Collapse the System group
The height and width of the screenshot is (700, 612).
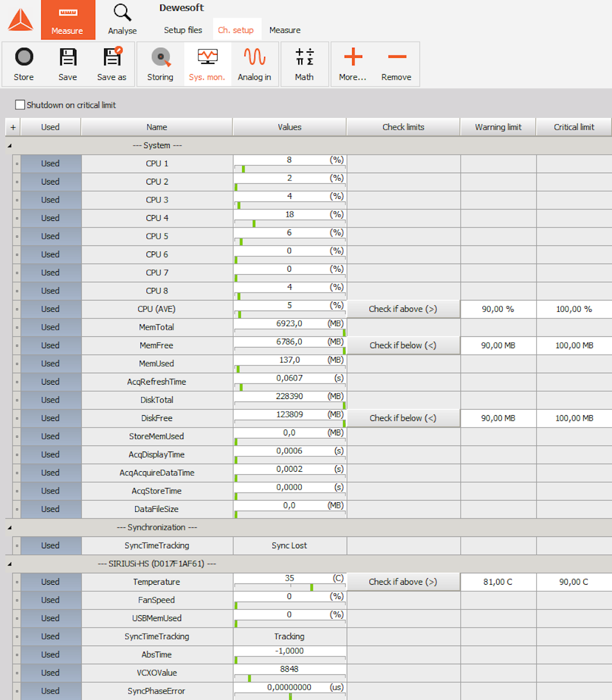[10, 146]
